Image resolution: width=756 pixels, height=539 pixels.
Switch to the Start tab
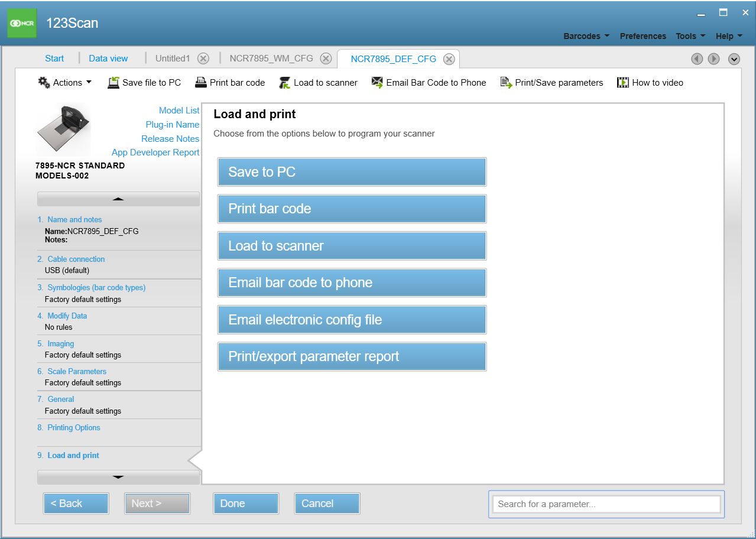(x=54, y=59)
